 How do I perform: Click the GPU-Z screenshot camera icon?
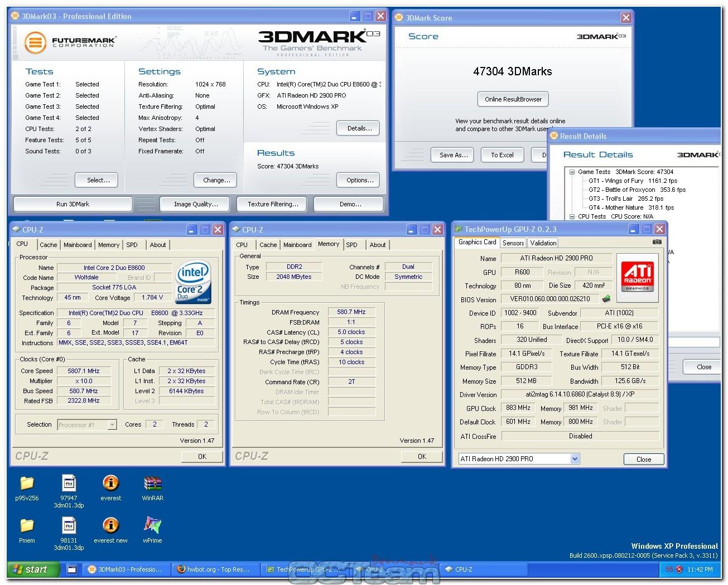657,242
